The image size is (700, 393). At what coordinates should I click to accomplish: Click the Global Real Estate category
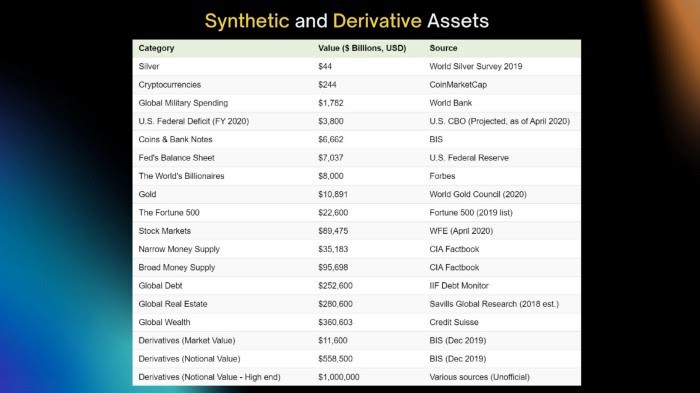pos(173,304)
